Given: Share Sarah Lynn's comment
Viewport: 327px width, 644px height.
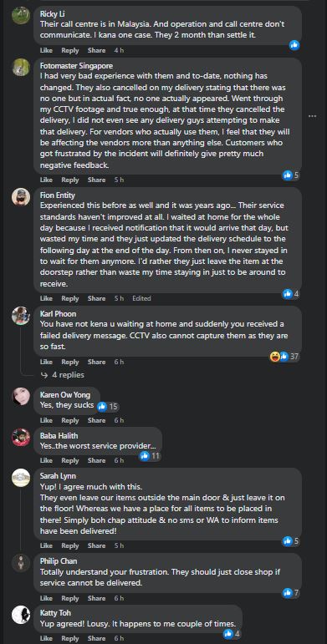Looking at the screenshot, I should pos(97,545).
